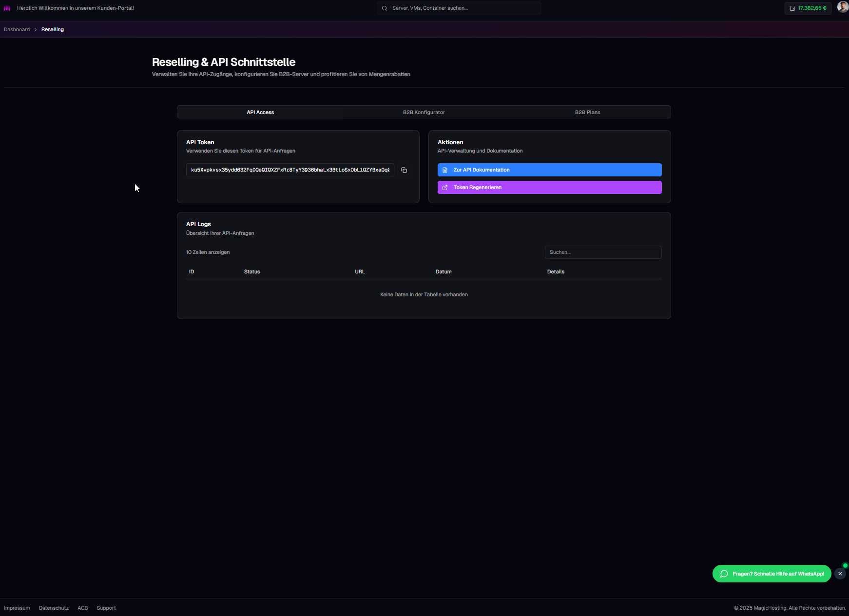Viewport: 849px width, 616px height.
Task: Open Zur API Dokumentation button
Action: coord(549,170)
